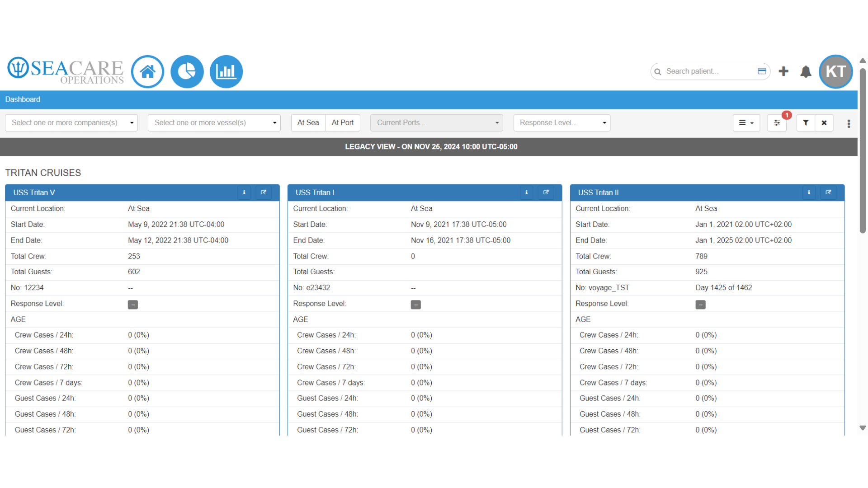Toggle the At Port filter

click(343, 123)
